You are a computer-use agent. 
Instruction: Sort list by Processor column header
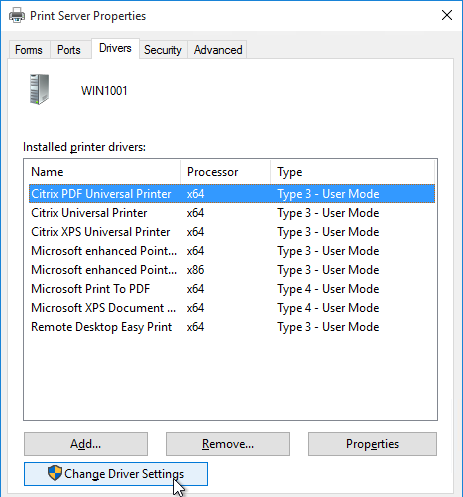[x=225, y=172]
